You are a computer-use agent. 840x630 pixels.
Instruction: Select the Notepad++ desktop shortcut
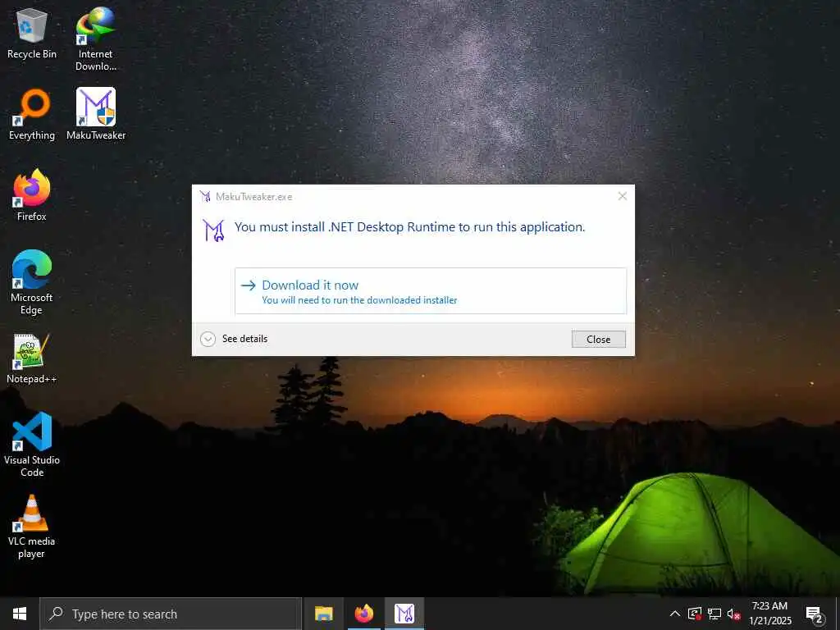click(32, 358)
